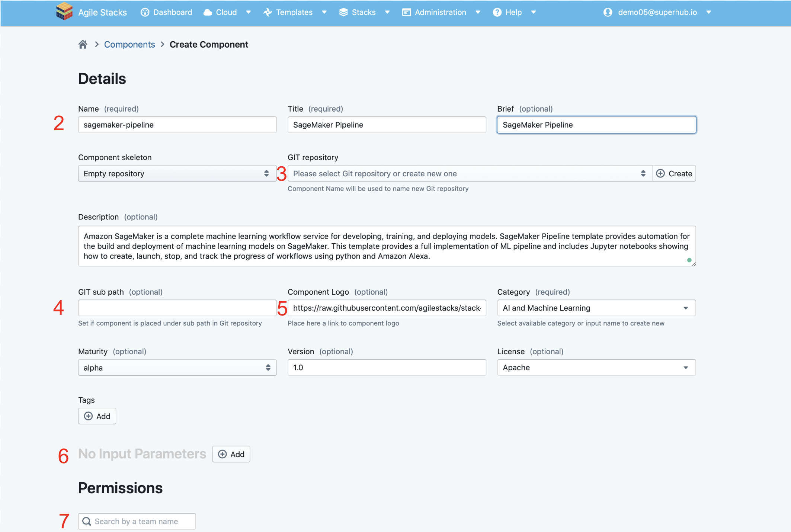
Task: Click into the Brief field
Action: click(596, 125)
